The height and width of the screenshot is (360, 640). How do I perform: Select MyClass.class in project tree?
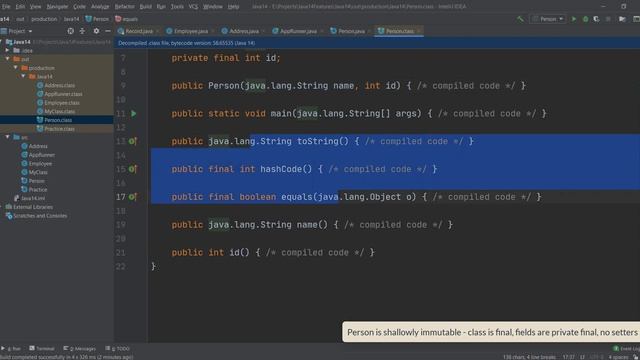[x=56, y=111]
